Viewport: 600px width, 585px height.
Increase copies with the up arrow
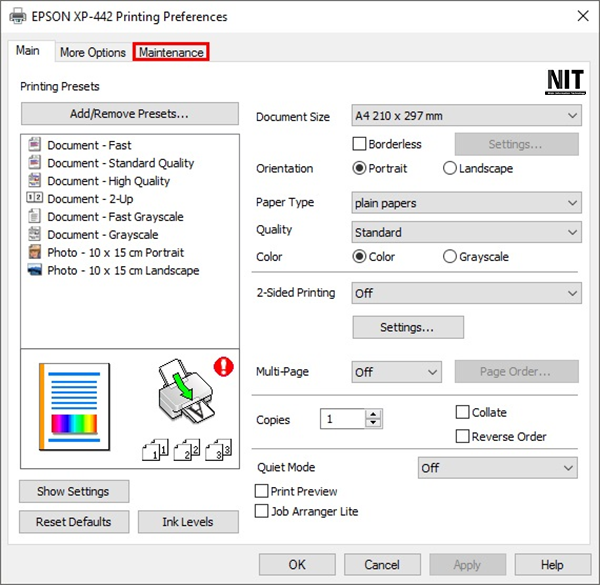[373, 414]
